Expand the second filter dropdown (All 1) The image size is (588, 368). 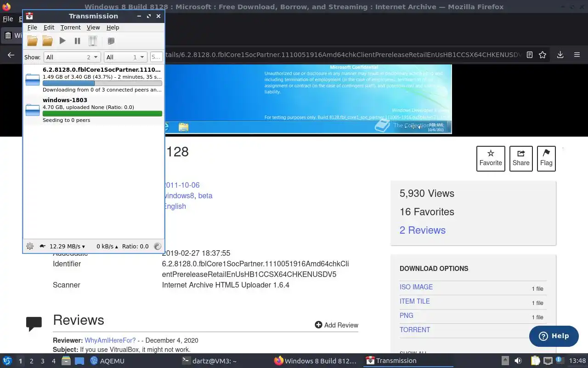(x=125, y=57)
